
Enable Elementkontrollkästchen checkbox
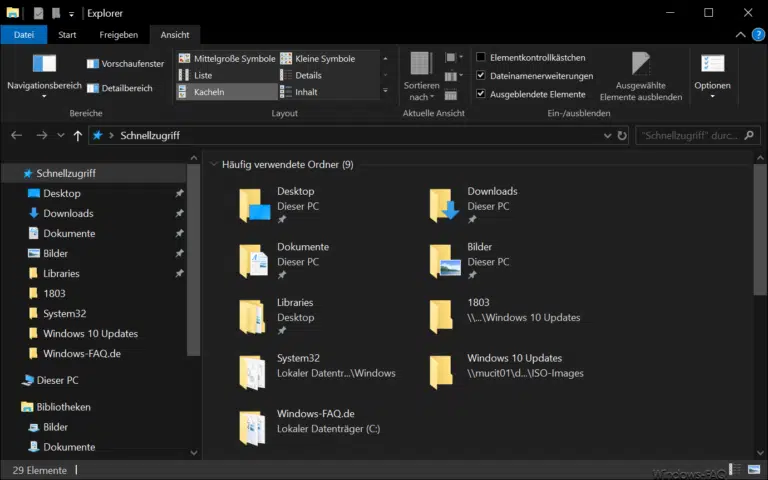point(481,58)
